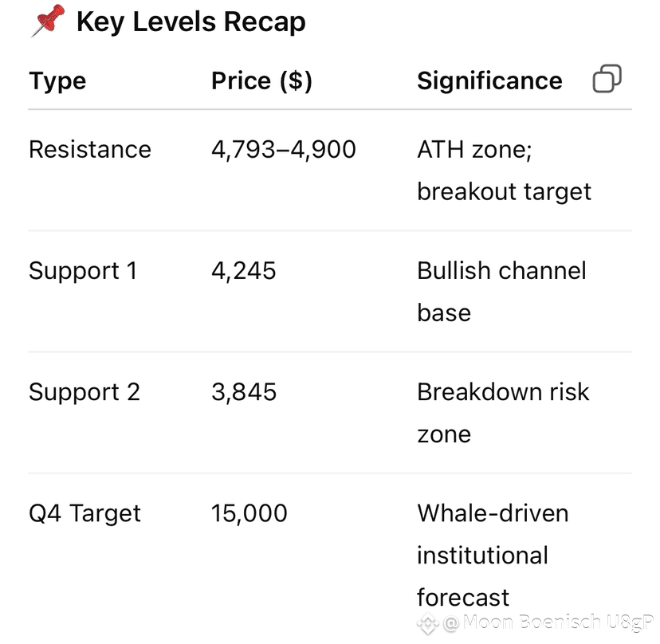Select the Resistance row label
Image resolution: width=660 pixels, height=644 pixels.
(x=90, y=149)
